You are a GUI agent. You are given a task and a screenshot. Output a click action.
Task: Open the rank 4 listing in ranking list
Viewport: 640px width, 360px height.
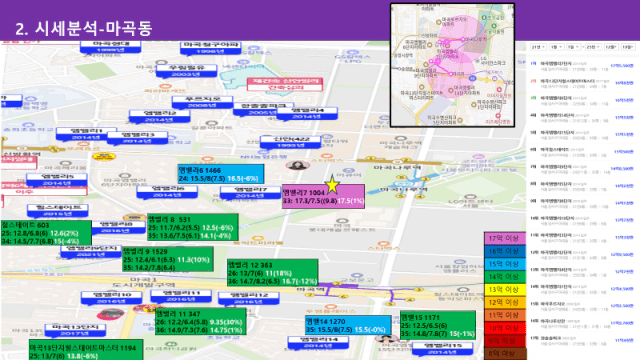click(x=582, y=118)
